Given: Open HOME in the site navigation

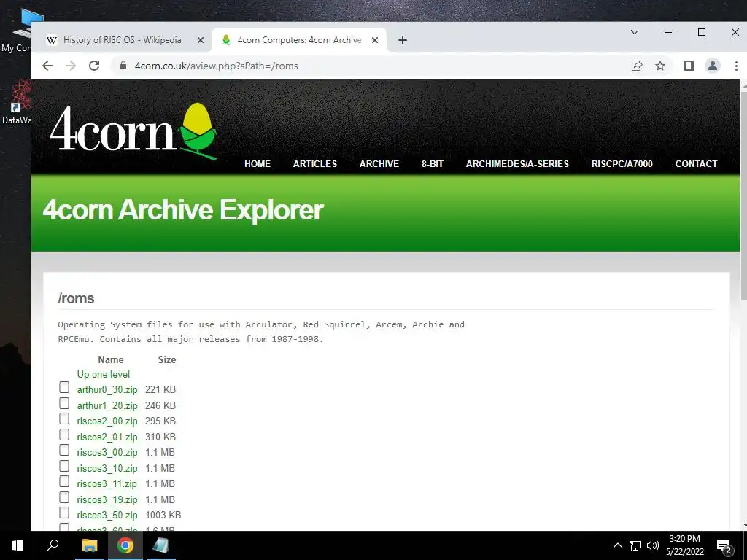Looking at the screenshot, I should [258, 164].
